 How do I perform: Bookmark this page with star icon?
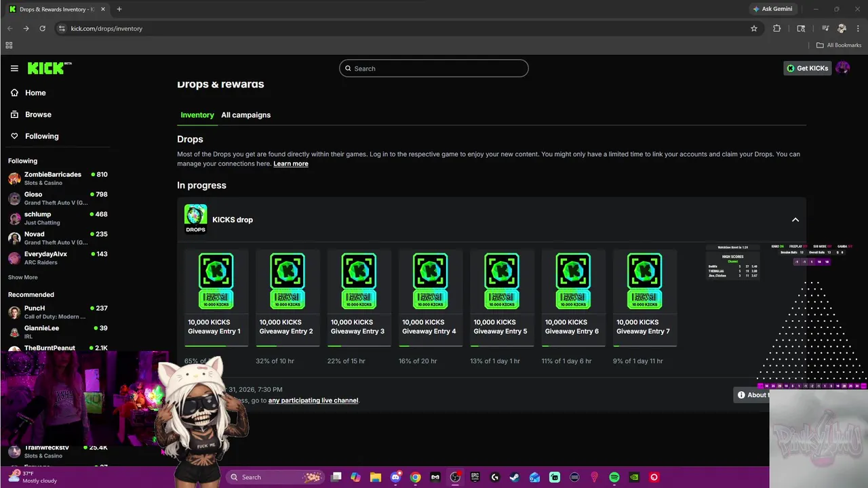point(753,28)
